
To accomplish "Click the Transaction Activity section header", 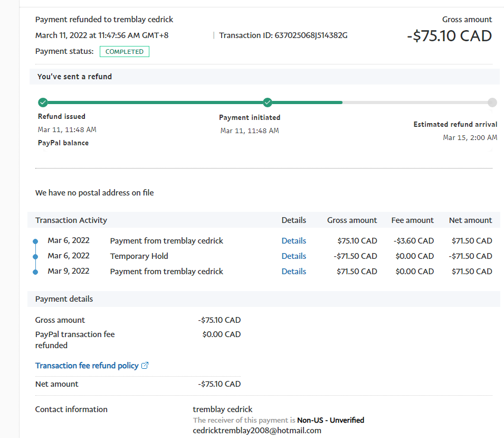I will [71, 220].
